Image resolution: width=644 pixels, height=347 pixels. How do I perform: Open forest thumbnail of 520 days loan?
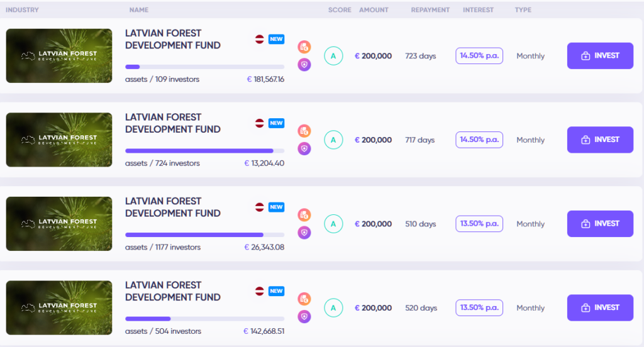(59, 307)
